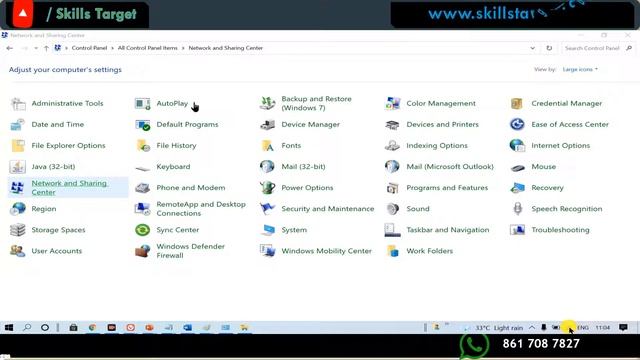
Task: Click the Programs and Features label
Action: (x=447, y=188)
